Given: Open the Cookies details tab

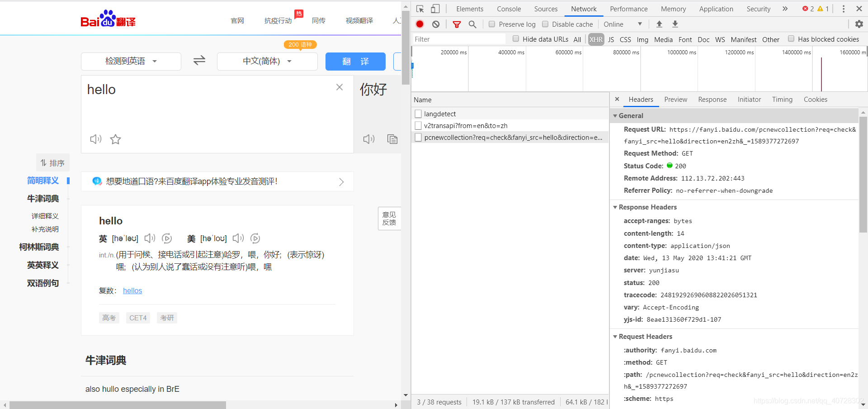Looking at the screenshot, I should [816, 99].
